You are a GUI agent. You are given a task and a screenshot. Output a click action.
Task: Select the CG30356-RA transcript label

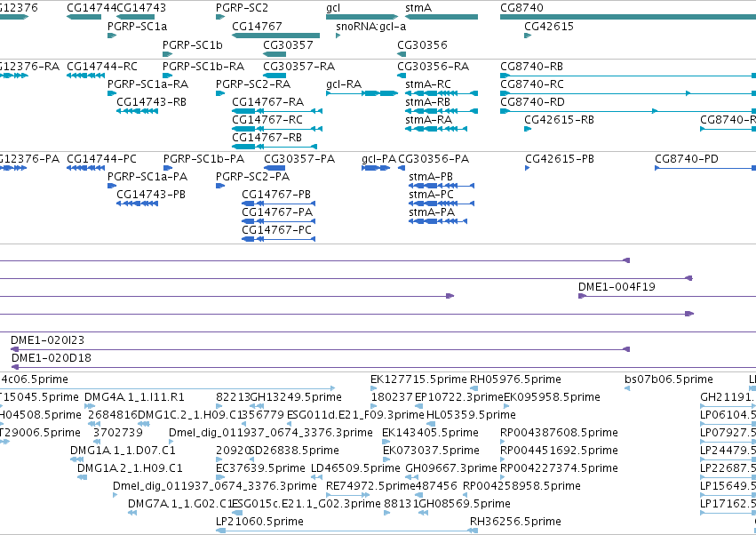[433, 66]
